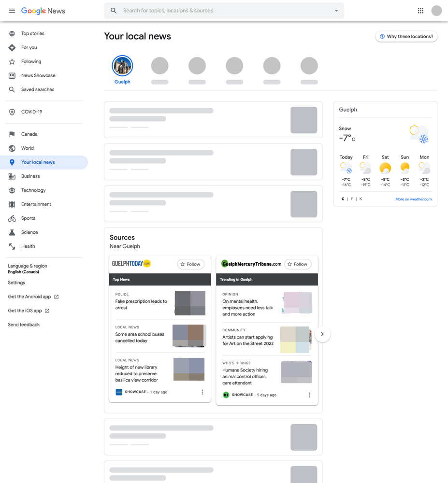Switch temperature unit to Kelvin
This screenshot has height=483, width=448.
(x=361, y=199)
